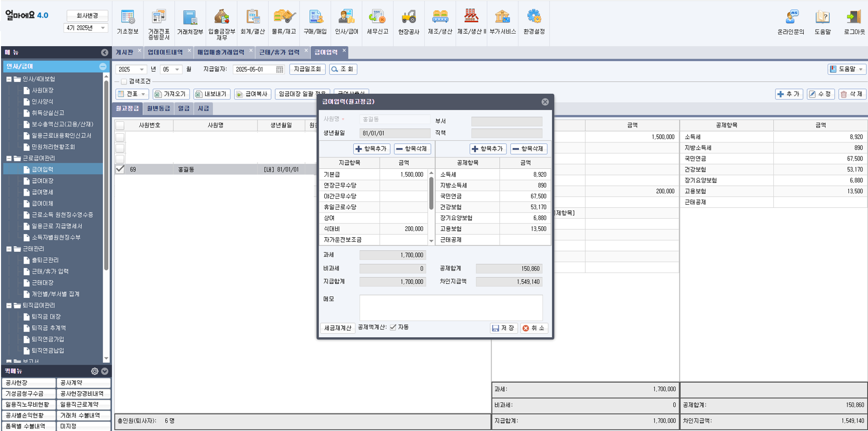This screenshot has height=431, width=868.
Task: Click the 저장 button in the dialog
Action: (x=503, y=328)
